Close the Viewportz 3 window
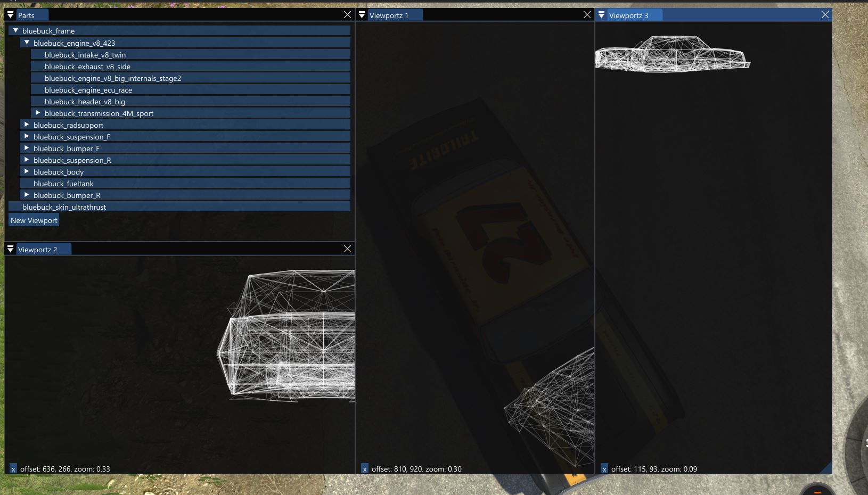868x495 pixels. [x=825, y=15]
